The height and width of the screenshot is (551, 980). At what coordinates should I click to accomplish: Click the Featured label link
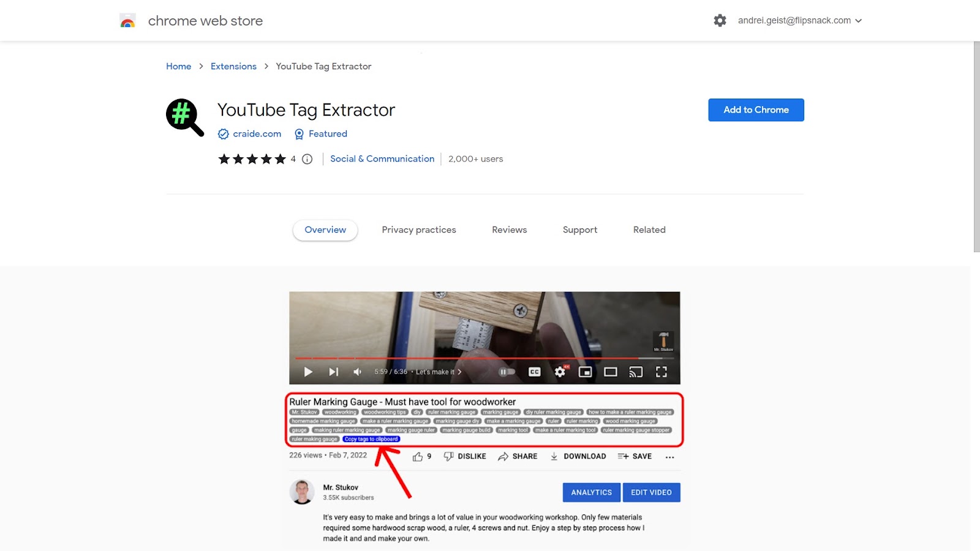328,134
